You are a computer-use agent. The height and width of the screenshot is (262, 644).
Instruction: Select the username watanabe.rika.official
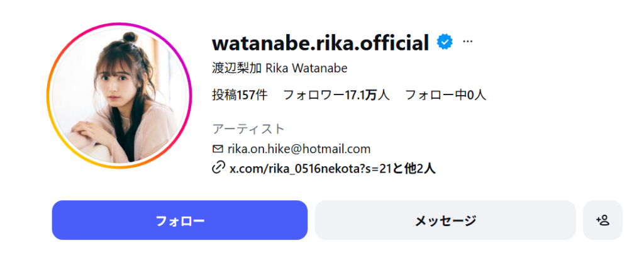(x=320, y=43)
